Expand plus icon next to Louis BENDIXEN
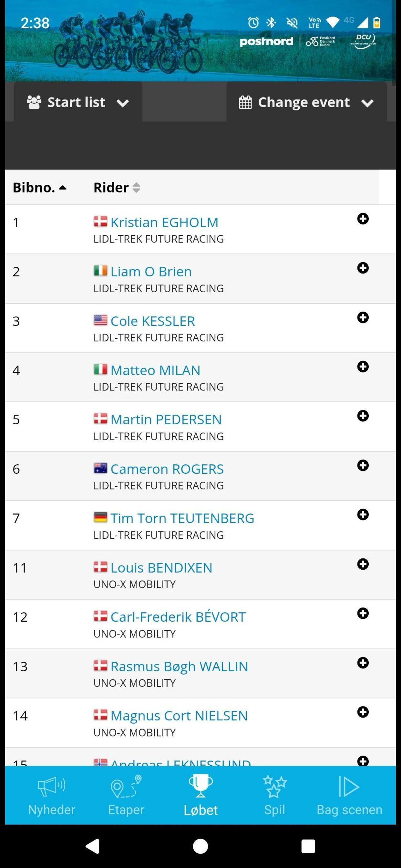Screen dimensions: 401x868 (x=363, y=564)
